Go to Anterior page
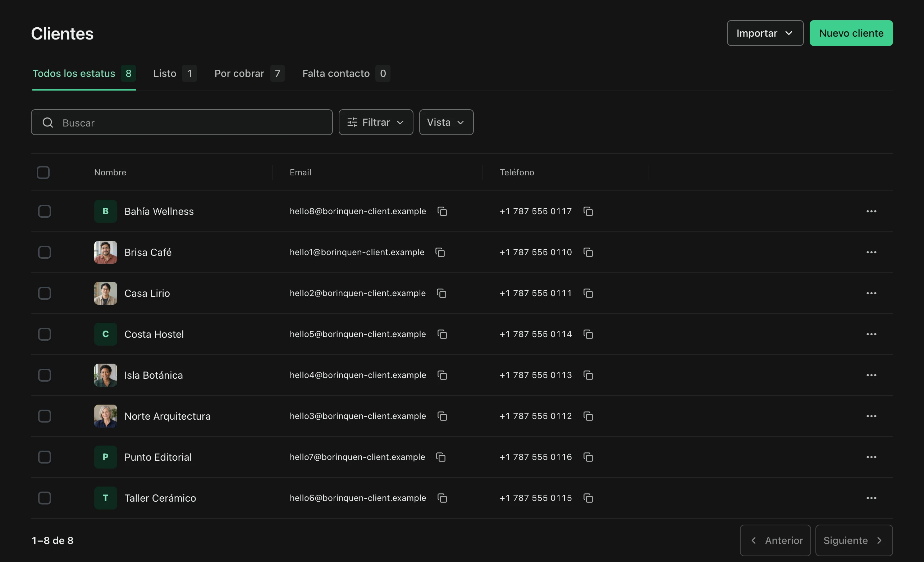Image resolution: width=924 pixels, height=562 pixels. point(775,540)
